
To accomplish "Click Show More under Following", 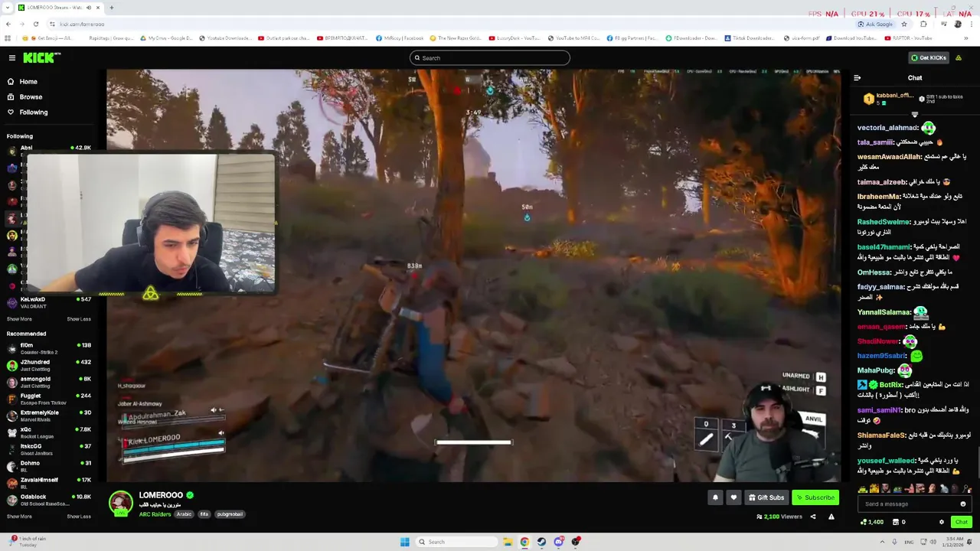I will click(x=19, y=319).
